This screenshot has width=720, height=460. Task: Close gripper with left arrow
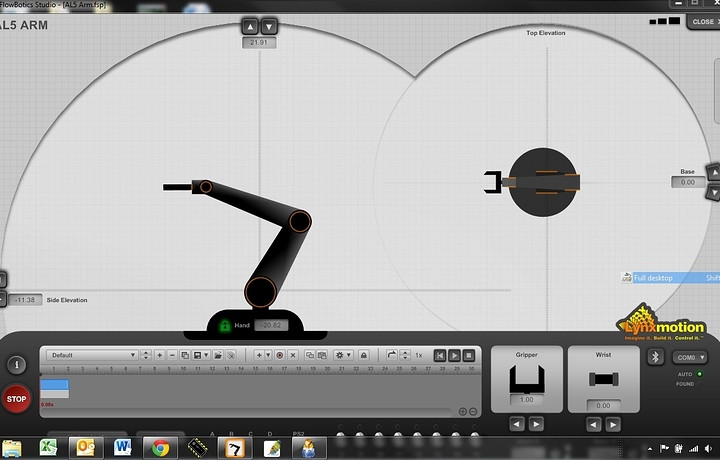click(517, 424)
